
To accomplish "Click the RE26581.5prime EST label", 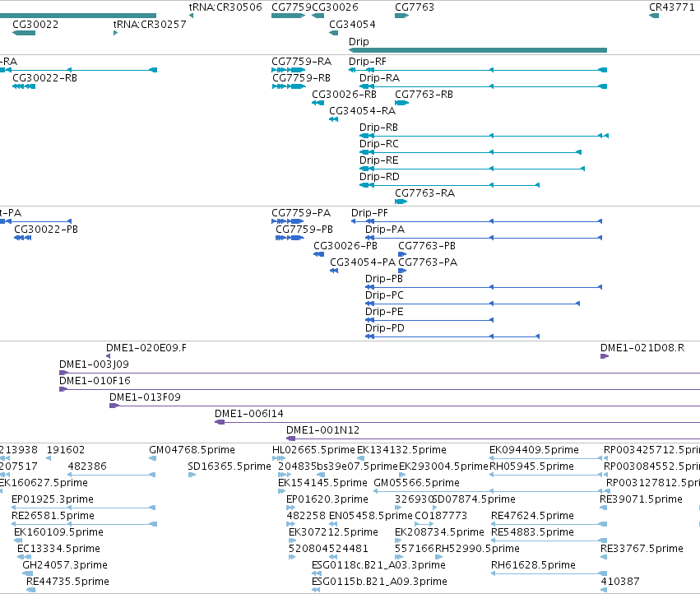I will (x=53, y=516).
